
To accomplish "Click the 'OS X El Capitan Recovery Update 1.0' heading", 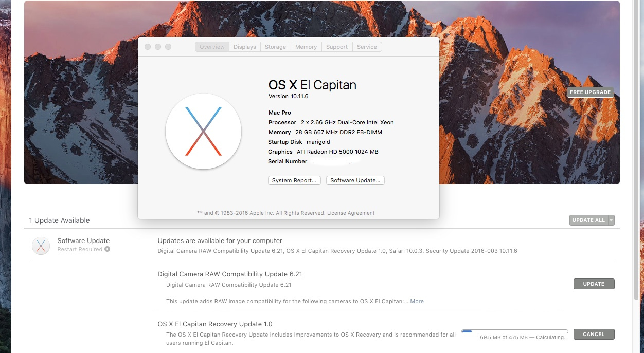I will tap(215, 324).
